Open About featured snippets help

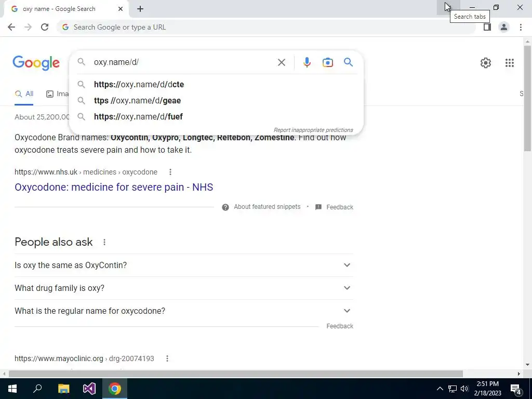[x=261, y=207]
